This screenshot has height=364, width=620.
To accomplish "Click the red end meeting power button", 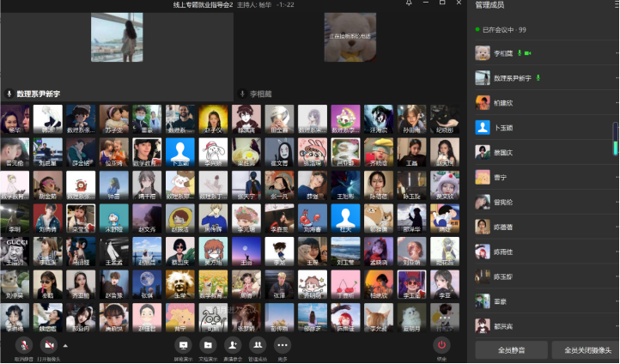I will click(441, 344).
